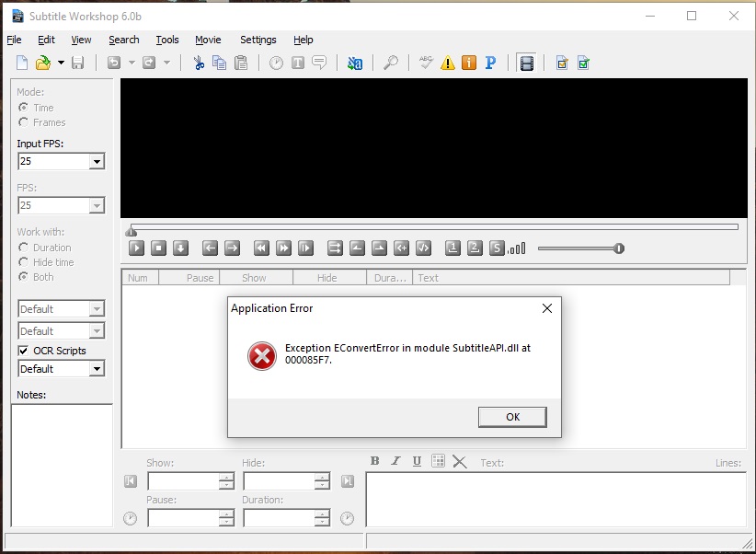Click the orange information icon
Image resolution: width=756 pixels, height=554 pixels.
[469, 63]
